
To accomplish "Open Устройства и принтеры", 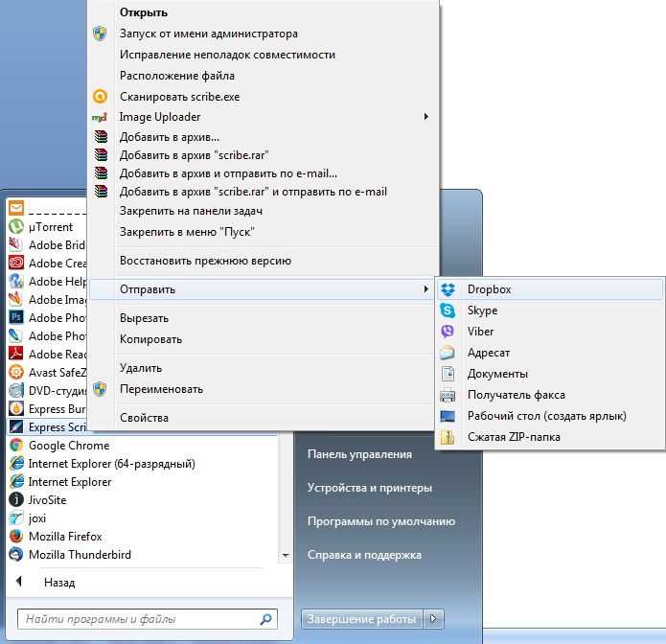I will (370, 488).
